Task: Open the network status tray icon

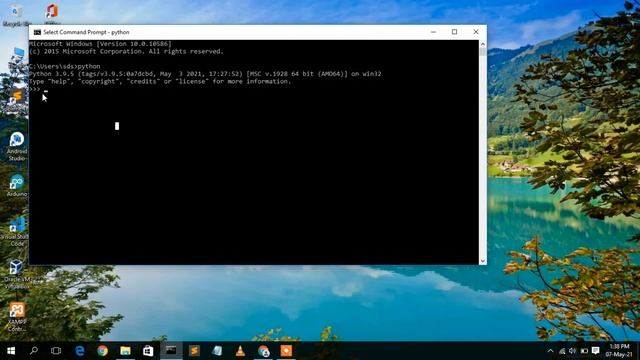Action: pos(562,351)
